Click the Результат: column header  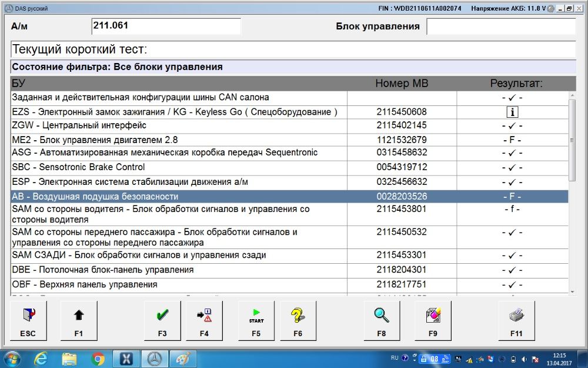coord(516,84)
